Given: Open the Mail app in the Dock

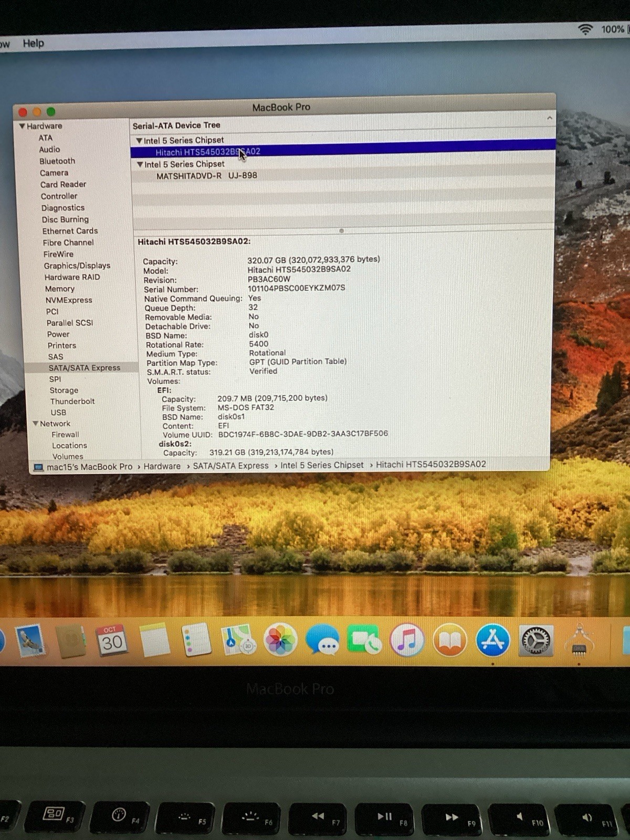Looking at the screenshot, I should click(x=30, y=641).
